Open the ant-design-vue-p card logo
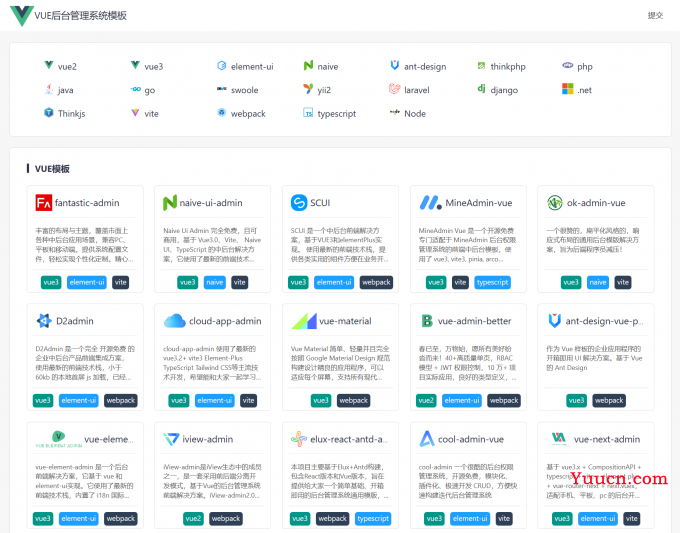This screenshot has height=533, width=680. pos(555,321)
